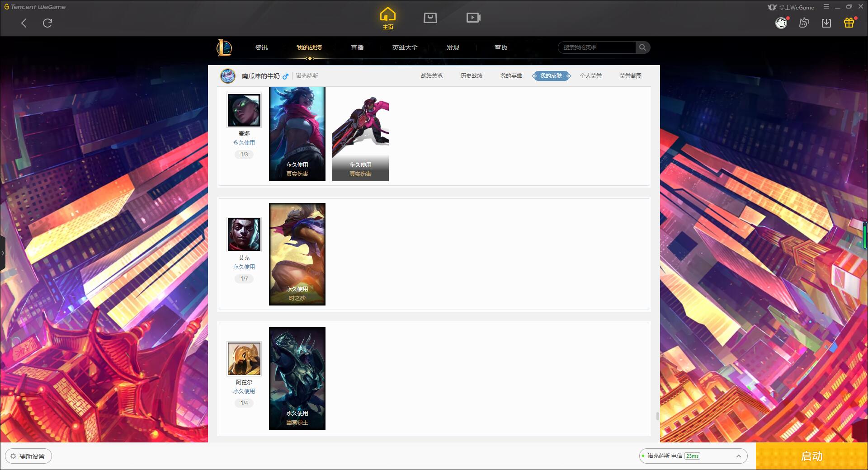The width and height of the screenshot is (868, 470).
Task: Click the 搜索我的英雄 search field
Action: pos(597,47)
